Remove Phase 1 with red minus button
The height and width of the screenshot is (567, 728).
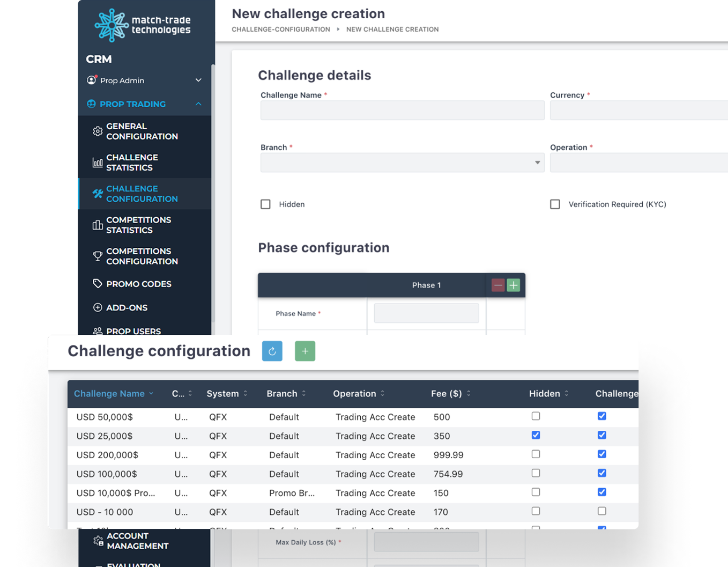click(498, 285)
